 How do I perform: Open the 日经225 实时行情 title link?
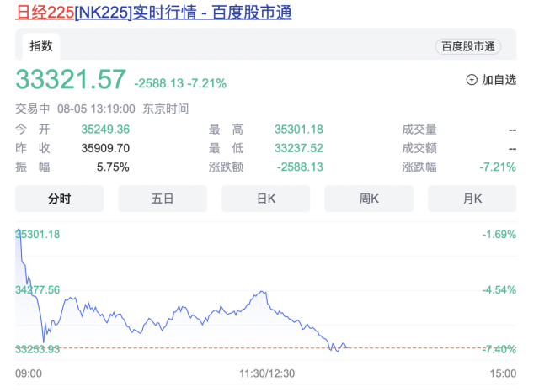[153, 13]
